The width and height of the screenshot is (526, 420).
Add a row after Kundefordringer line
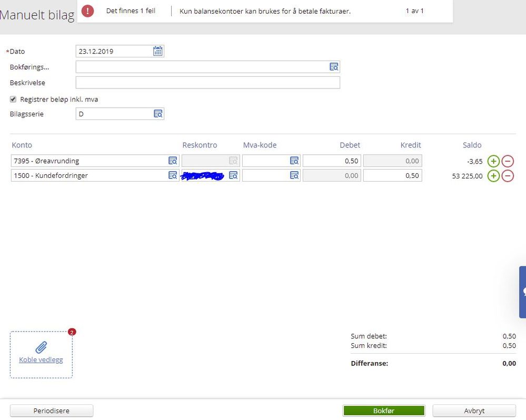coord(493,176)
